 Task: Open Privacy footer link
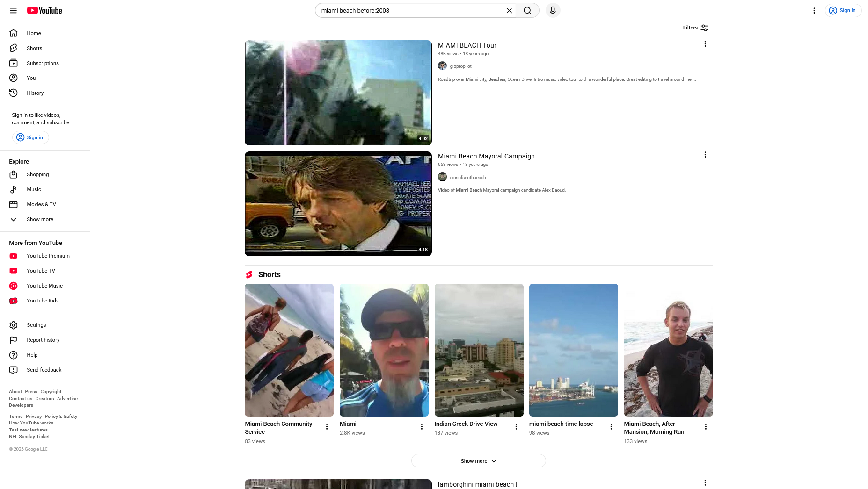pyautogui.click(x=34, y=417)
